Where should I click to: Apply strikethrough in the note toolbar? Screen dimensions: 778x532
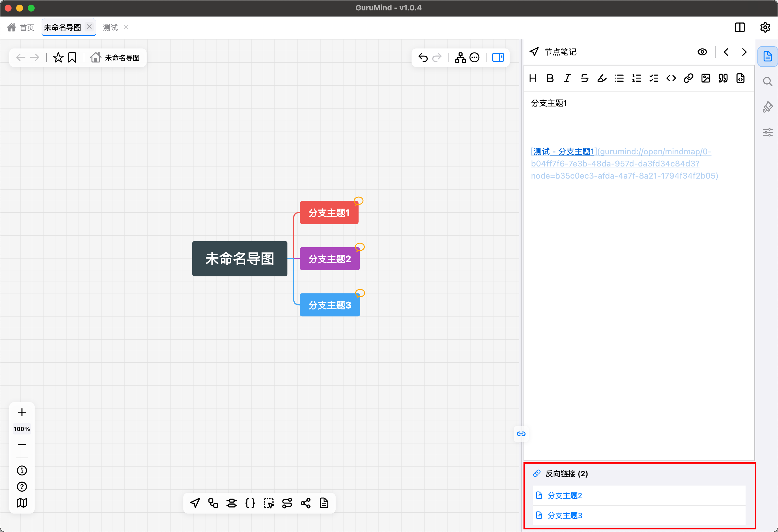click(x=584, y=78)
